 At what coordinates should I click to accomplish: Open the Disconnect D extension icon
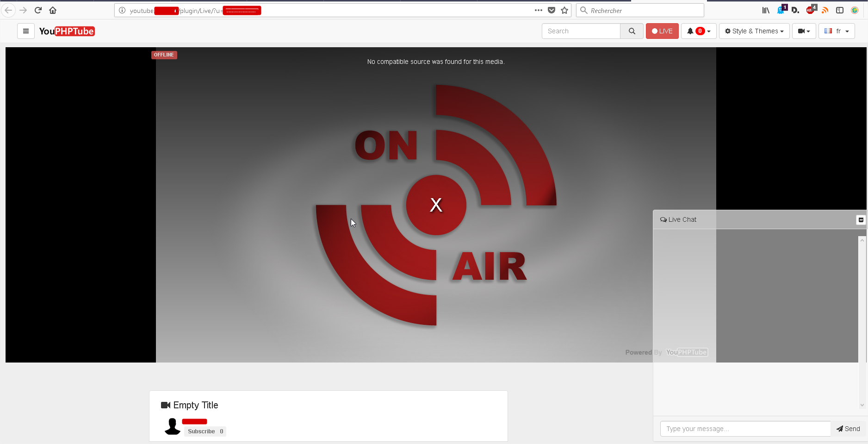pos(795,10)
